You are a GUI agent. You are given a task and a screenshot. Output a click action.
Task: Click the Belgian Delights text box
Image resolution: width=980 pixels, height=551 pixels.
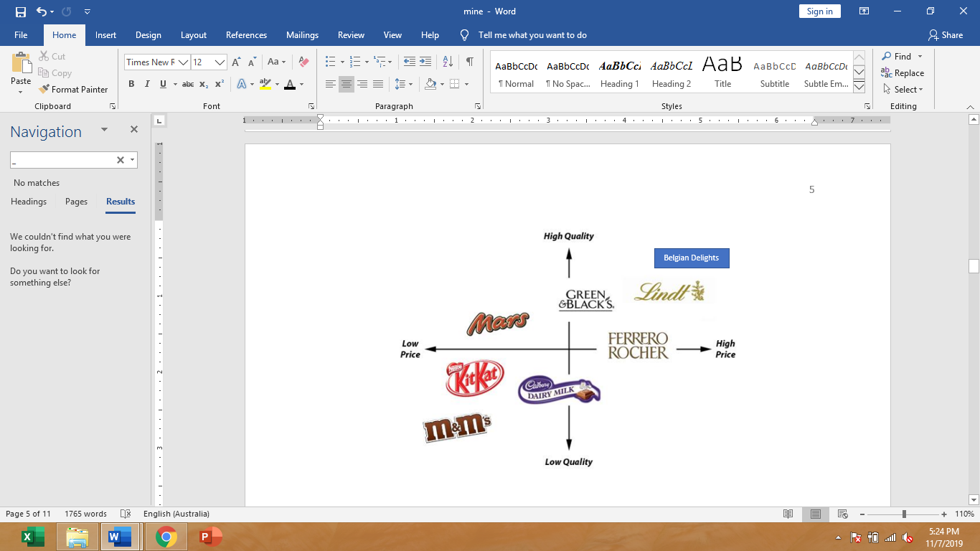(x=692, y=258)
